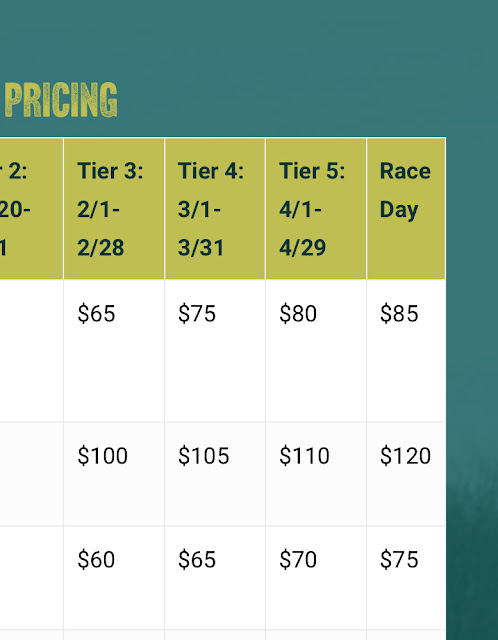Select the $105 cell in Tier 4

click(215, 474)
